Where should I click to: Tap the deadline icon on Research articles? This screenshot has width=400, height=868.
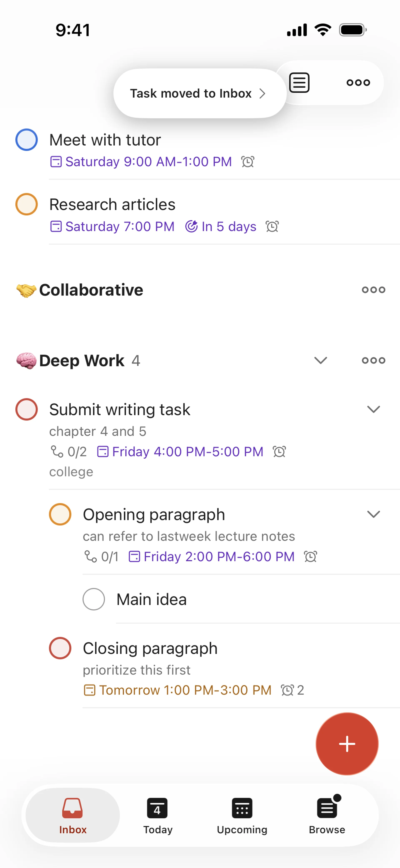click(191, 226)
